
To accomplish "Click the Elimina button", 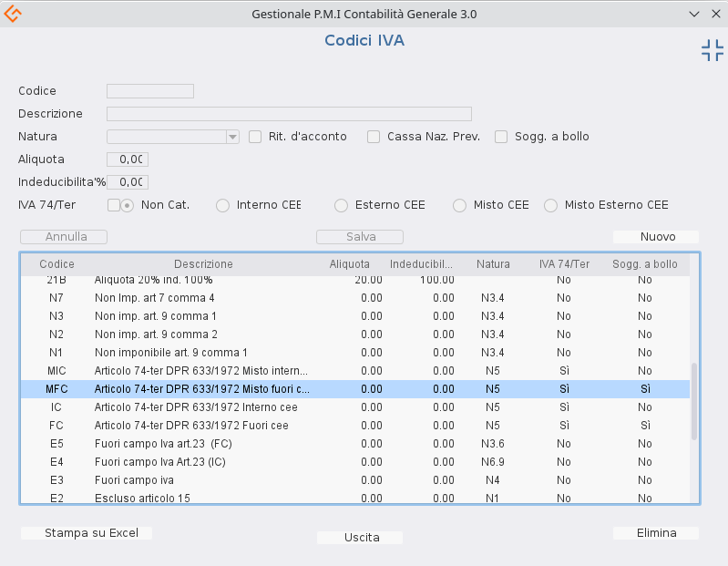I will 656,533.
